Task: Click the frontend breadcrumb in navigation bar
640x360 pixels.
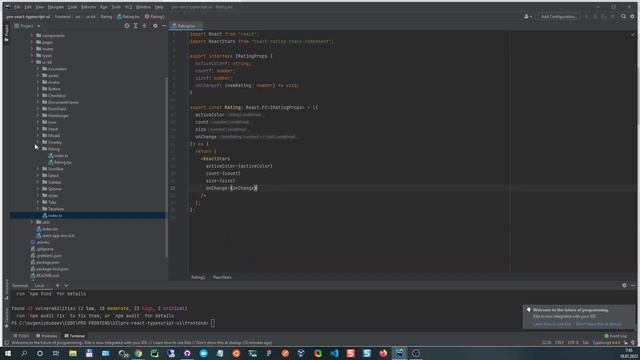Action: [62, 17]
